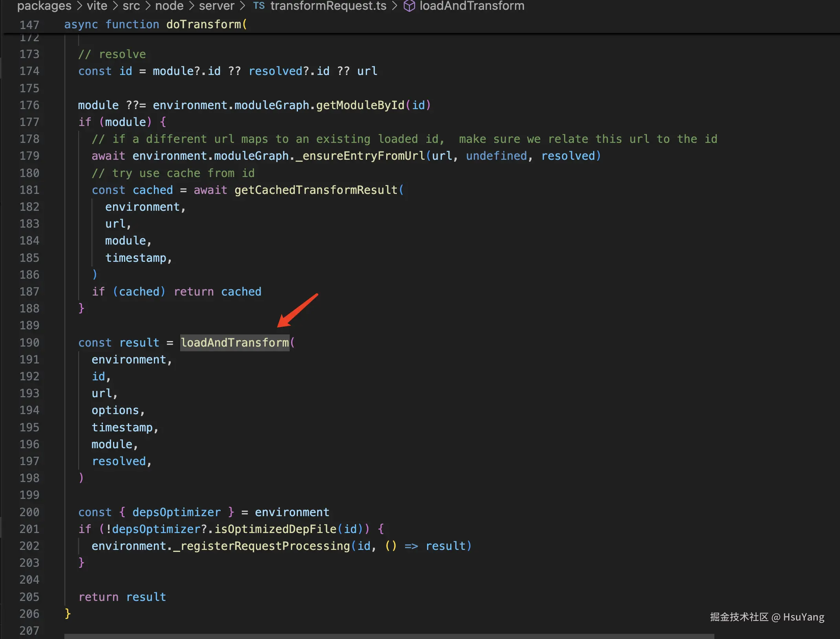This screenshot has width=840, height=639.
Task: Click the chevron after transformRequest.ts breadcrumb
Action: pyautogui.click(x=394, y=6)
